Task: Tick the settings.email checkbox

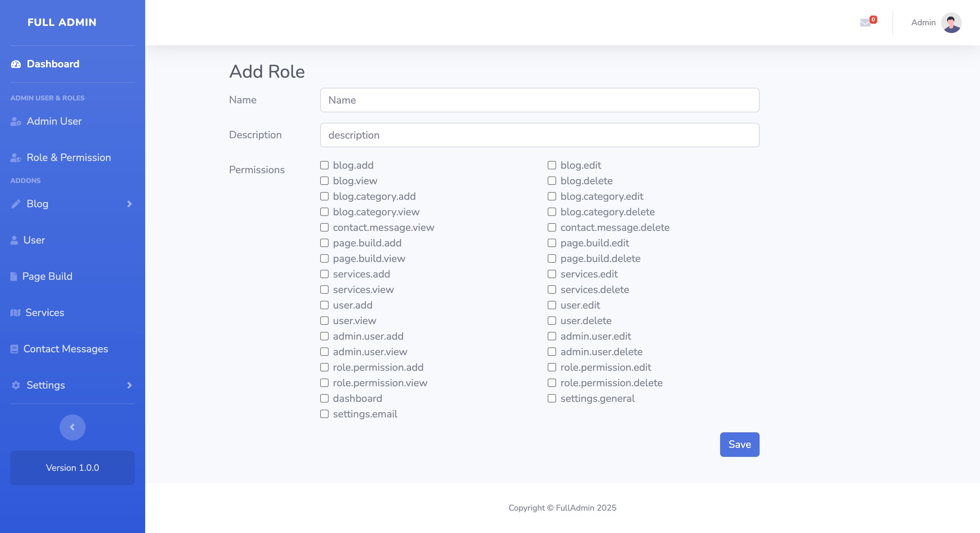Action: click(324, 414)
